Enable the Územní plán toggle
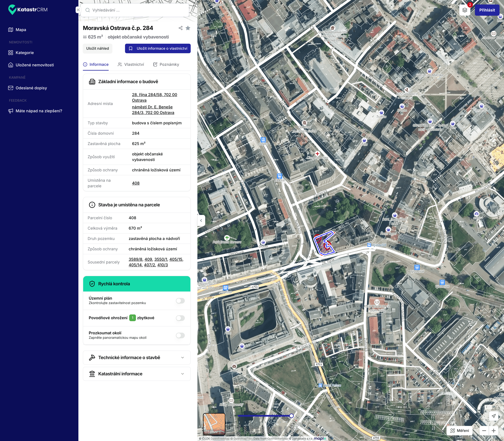This screenshot has width=504, height=441. click(180, 301)
